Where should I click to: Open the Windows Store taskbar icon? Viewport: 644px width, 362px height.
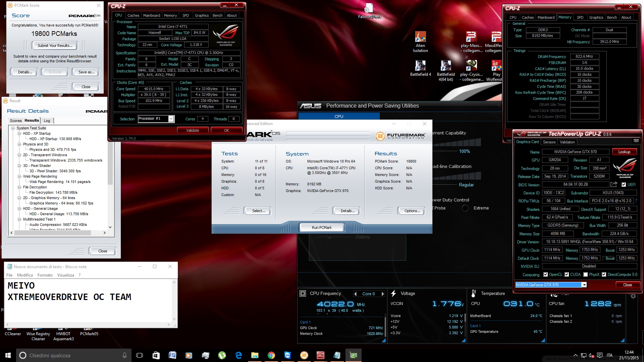(x=156, y=355)
